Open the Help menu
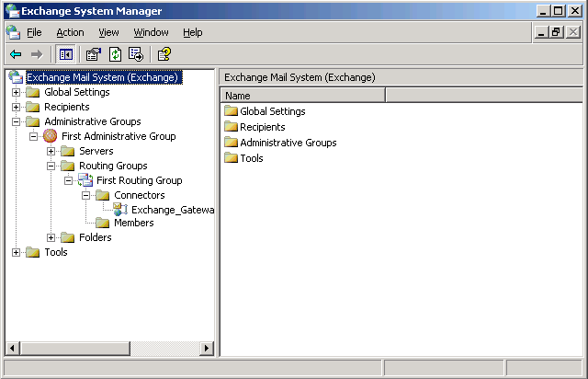This screenshot has width=588, height=379. [193, 33]
